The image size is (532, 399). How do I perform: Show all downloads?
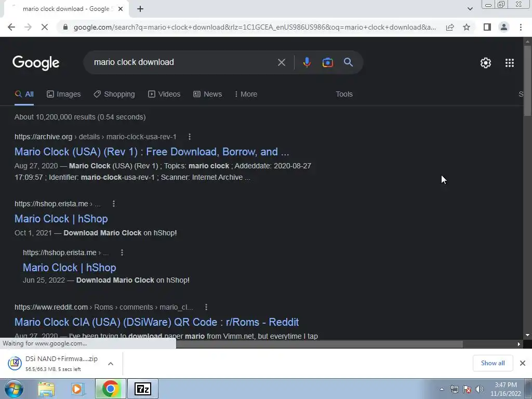pyautogui.click(x=493, y=363)
